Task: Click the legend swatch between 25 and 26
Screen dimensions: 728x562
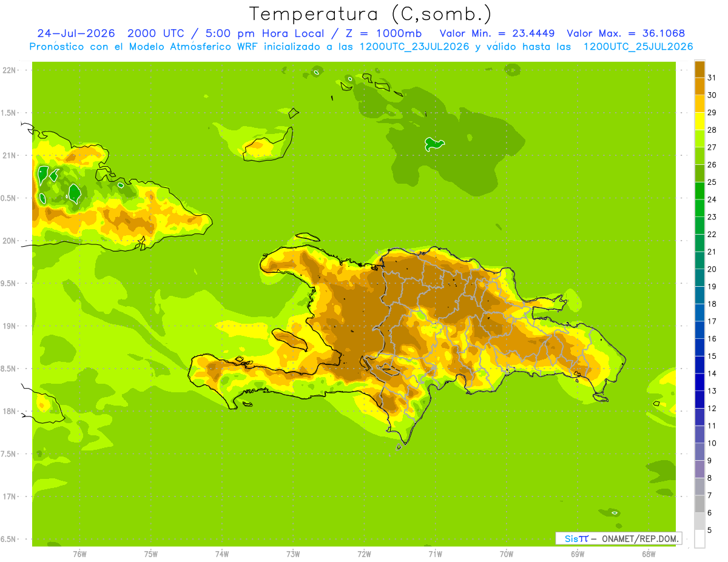Action: 699,173
